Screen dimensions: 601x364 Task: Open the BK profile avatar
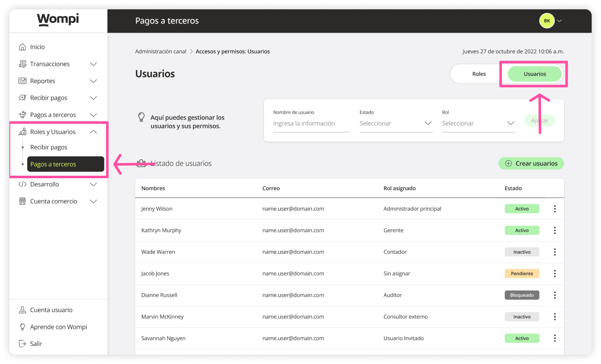tap(547, 21)
